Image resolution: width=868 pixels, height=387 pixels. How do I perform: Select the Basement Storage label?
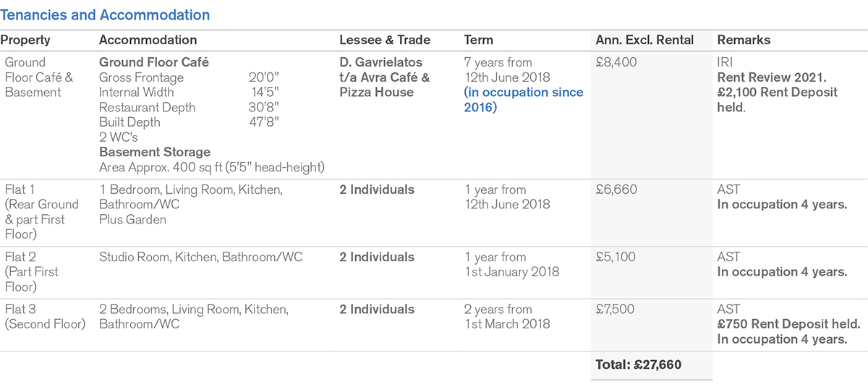coord(155,152)
